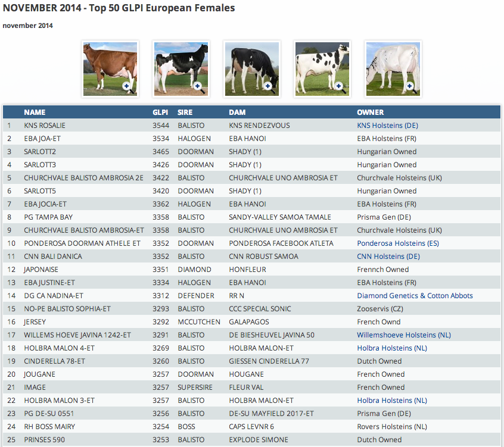Viewport: 504px width, 447px height.
Task: Select the PRINSES 590 row name
Action: (x=44, y=440)
